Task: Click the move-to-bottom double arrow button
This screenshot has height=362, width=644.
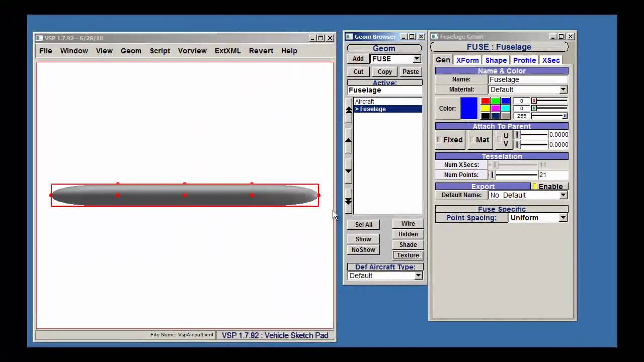Action: 348,201
